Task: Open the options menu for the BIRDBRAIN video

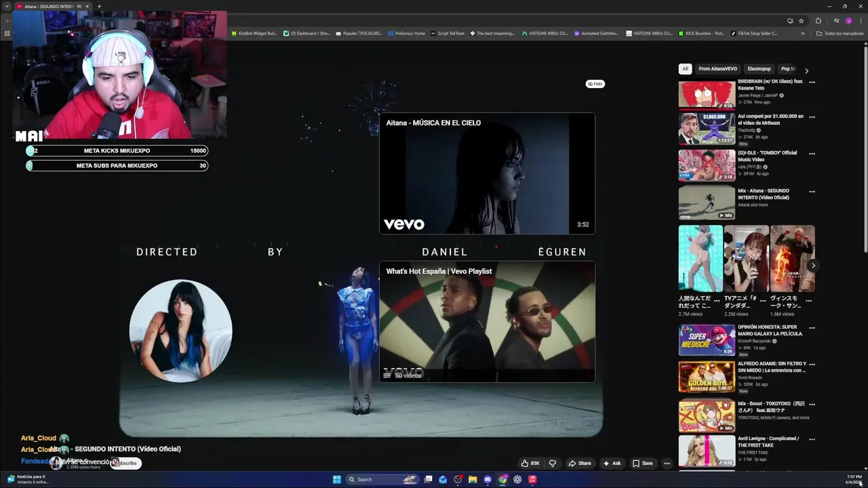Action: point(812,82)
